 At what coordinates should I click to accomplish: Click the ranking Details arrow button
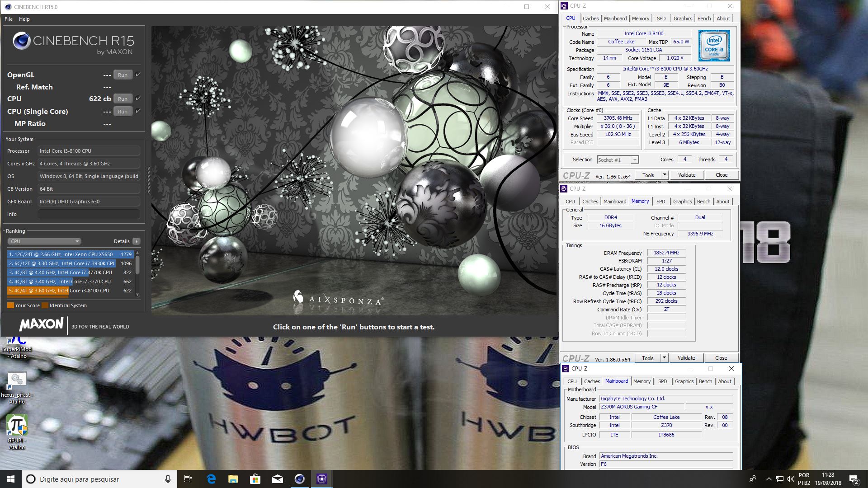(137, 241)
